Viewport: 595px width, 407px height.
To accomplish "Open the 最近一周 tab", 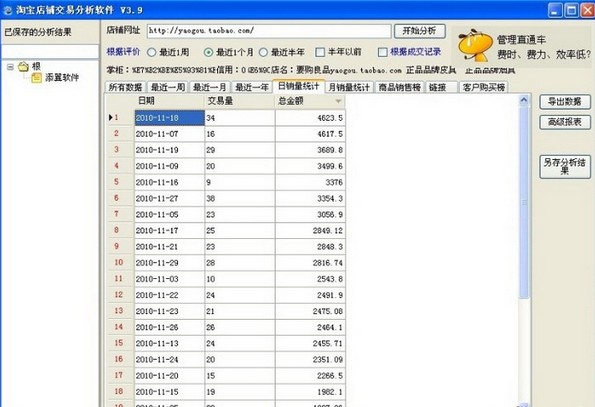I will point(168,87).
